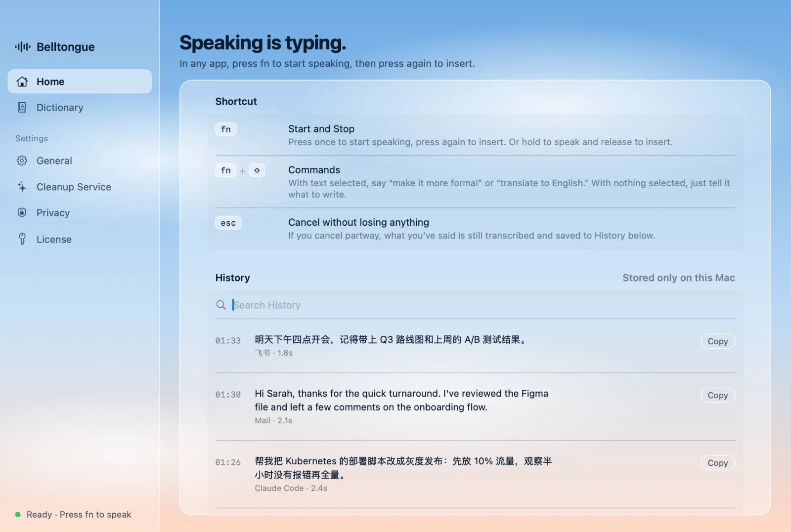791x532 pixels.
Task: Click the Kubernetes transcript text
Action: (403, 468)
